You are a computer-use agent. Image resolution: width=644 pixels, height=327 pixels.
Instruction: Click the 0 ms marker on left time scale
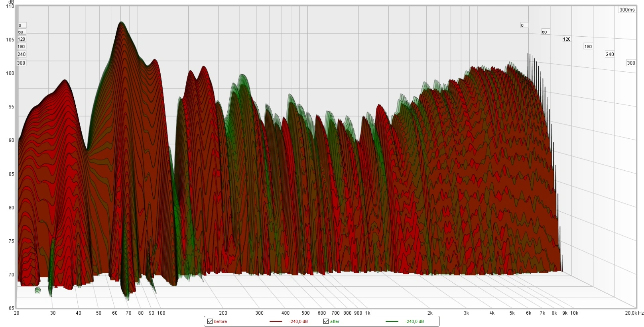(20, 25)
